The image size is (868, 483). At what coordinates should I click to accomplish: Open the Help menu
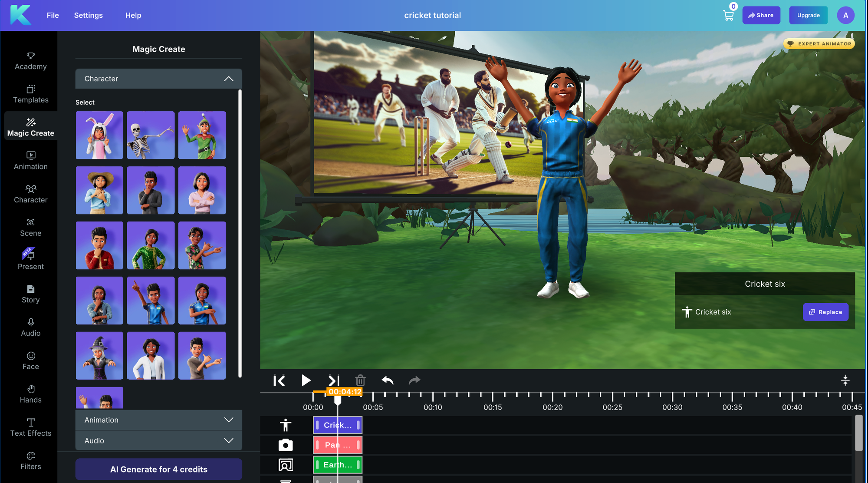pyautogui.click(x=133, y=15)
